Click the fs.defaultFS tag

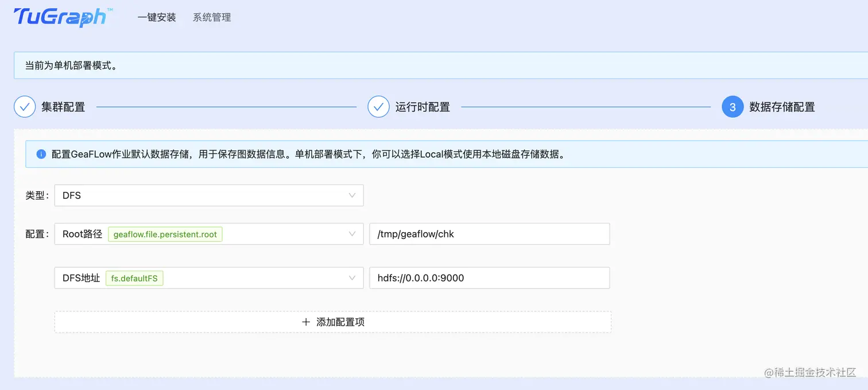pos(134,279)
